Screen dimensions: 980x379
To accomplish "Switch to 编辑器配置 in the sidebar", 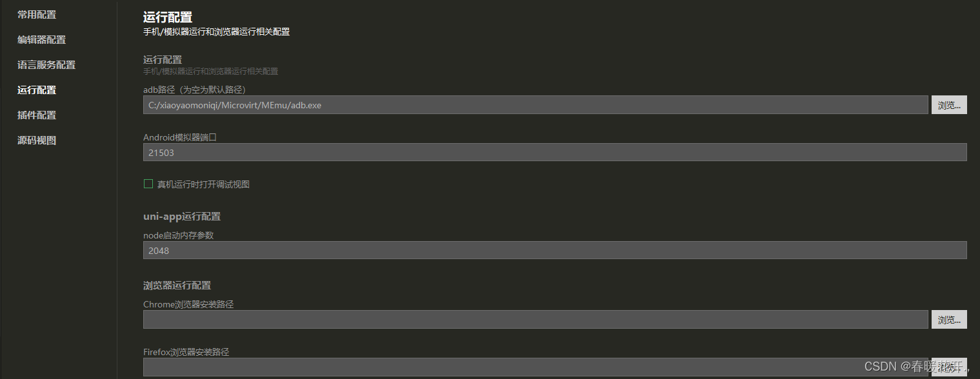I will coord(41,39).
